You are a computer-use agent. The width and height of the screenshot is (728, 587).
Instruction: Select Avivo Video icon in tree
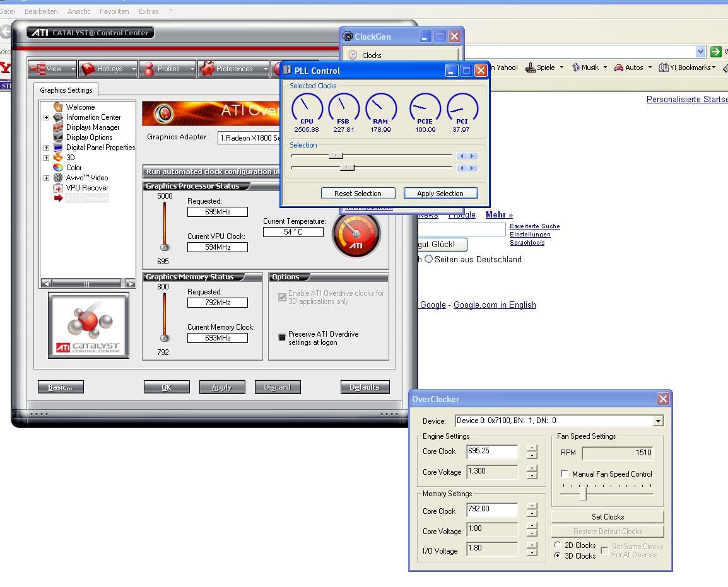(58, 178)
